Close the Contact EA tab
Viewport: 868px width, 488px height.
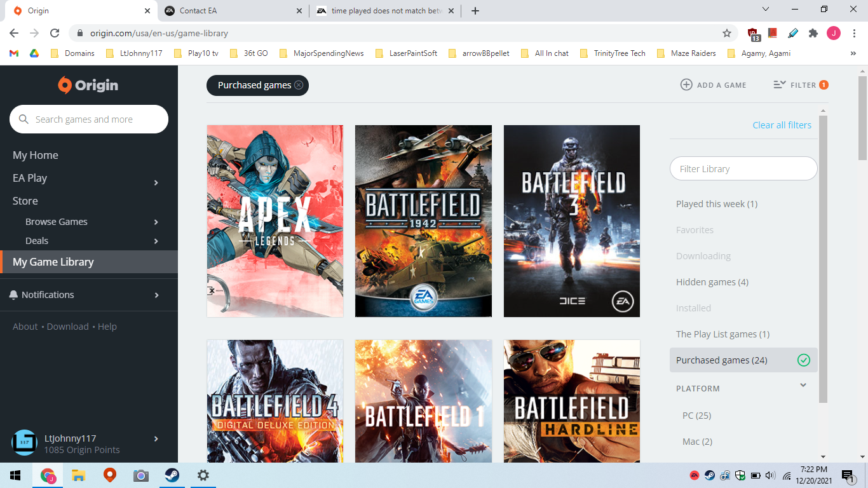[299, 11]
